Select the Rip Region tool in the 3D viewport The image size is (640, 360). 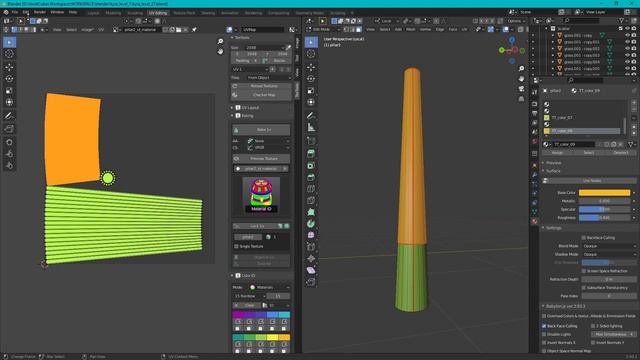click(x=311, y=282)
